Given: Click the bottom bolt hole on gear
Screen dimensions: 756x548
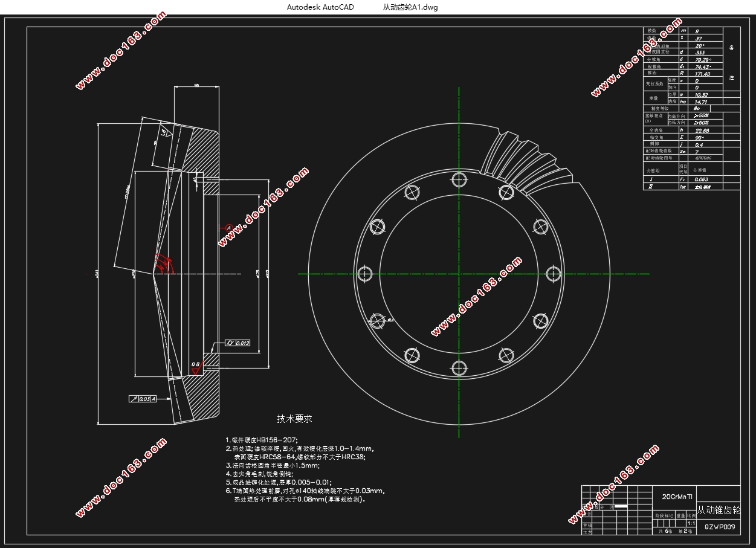Looking at the screenshot, I should [x=459, y=368].
